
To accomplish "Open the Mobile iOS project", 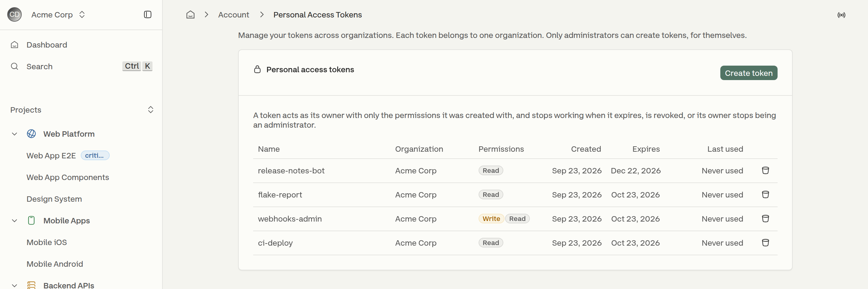I will tap(47, 242).
